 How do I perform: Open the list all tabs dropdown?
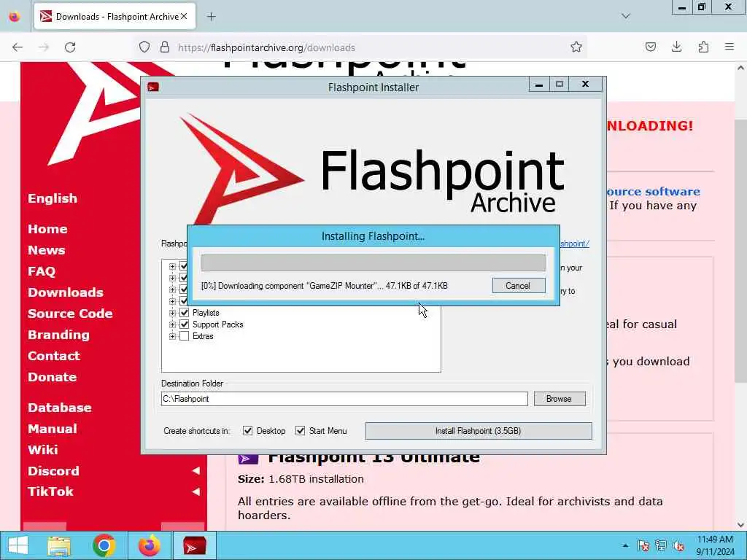[626, 16]
